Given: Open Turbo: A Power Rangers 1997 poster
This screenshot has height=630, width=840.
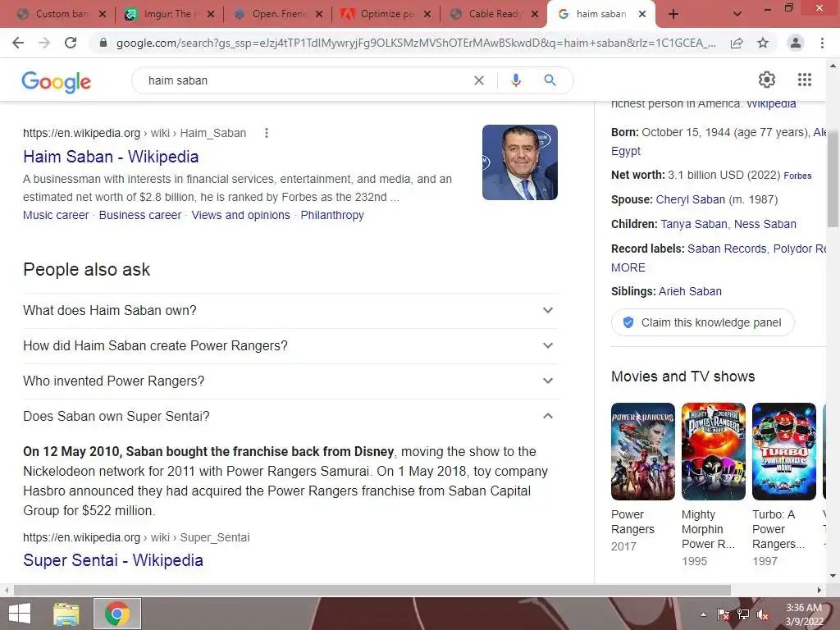Looking at the screenshot, I should tap(783, 452).
